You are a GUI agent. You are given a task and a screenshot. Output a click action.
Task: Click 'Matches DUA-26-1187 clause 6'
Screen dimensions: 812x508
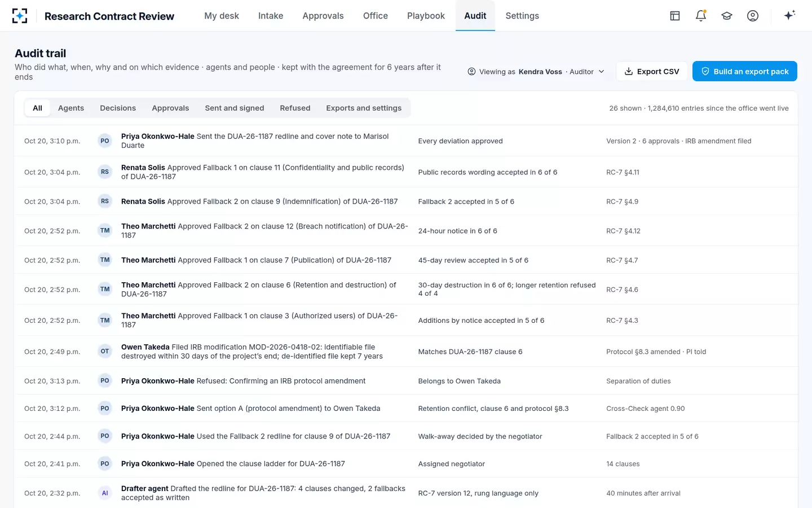pos(470,352)
